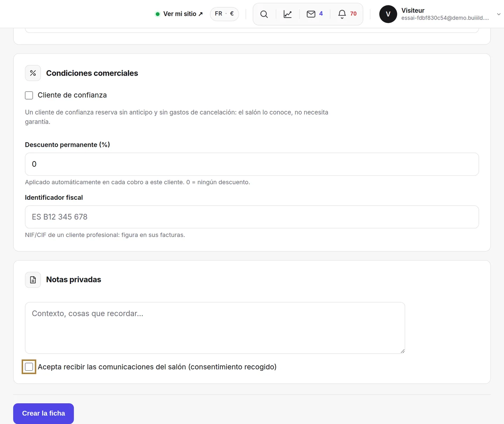The width and height of the screenshot is (504, 424).
Task: Click the Aplicado automáticamente en cada cobro hint
Action: [138, 182]
